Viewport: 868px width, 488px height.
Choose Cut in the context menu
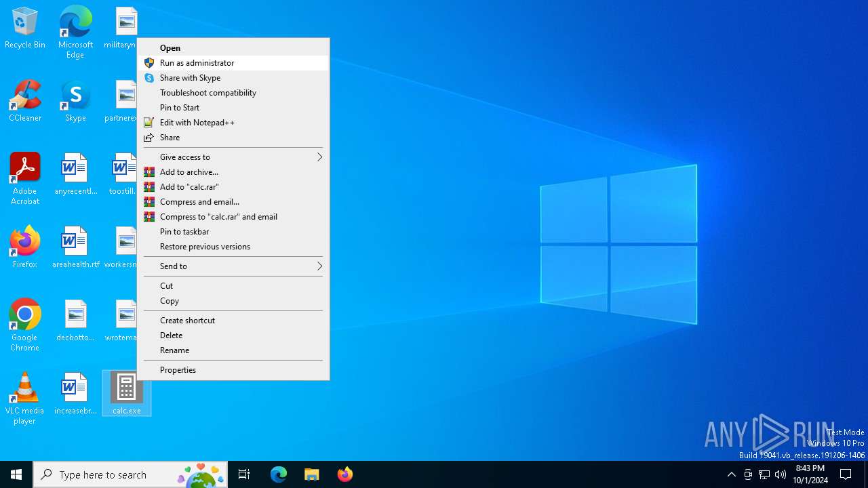click(233, 286)
